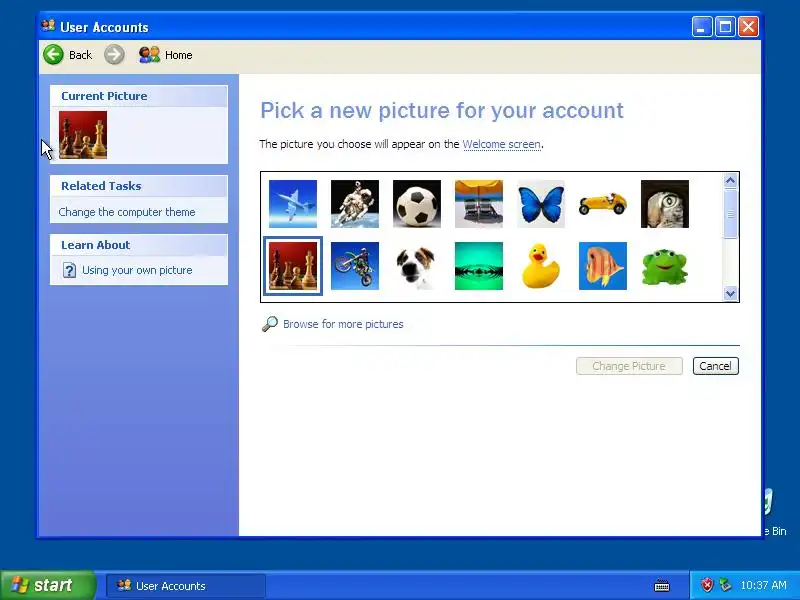The width and height of the screenshot is (800, 600).
Task: Follow the Welcome screen link
Action: click(x=502, y=144)
